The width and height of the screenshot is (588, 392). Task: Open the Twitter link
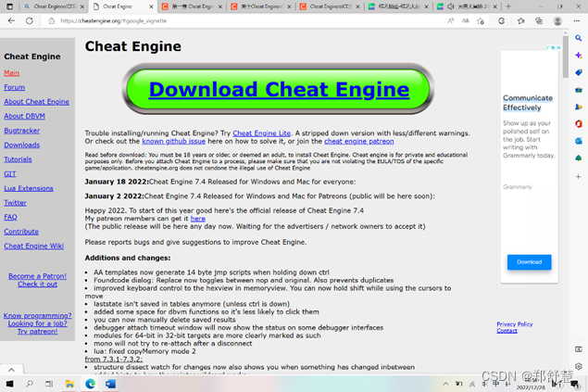(x=15, y=203)
